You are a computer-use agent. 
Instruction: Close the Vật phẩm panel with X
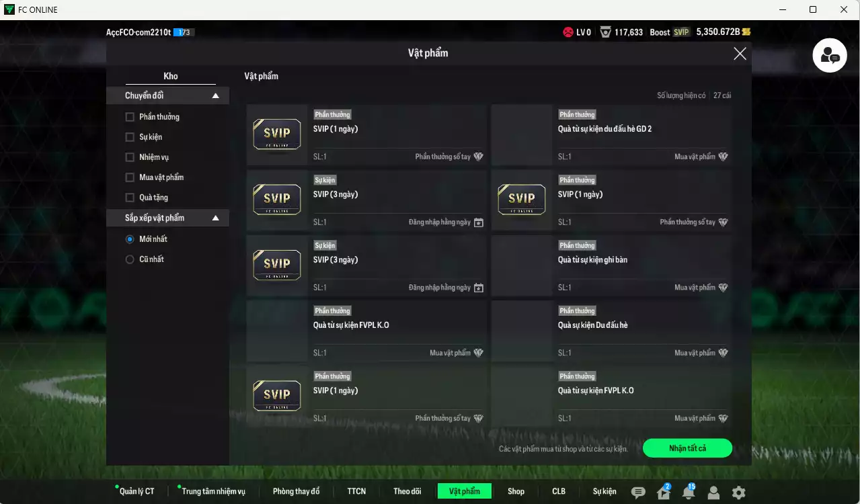pos(740,54)
